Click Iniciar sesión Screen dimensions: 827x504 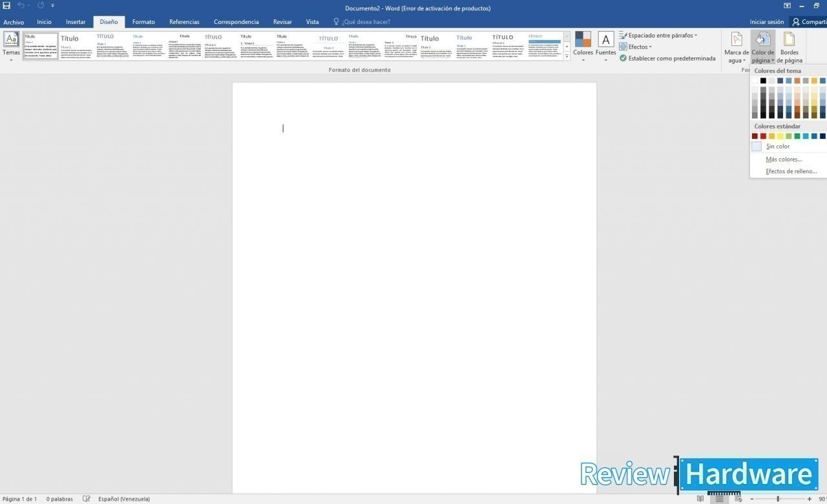[767, 22]
